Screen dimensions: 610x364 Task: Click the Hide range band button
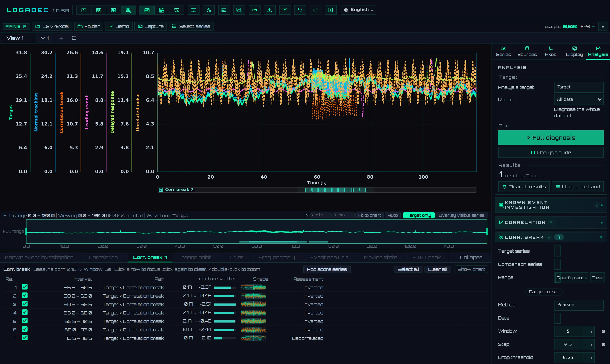pos(578,187)
